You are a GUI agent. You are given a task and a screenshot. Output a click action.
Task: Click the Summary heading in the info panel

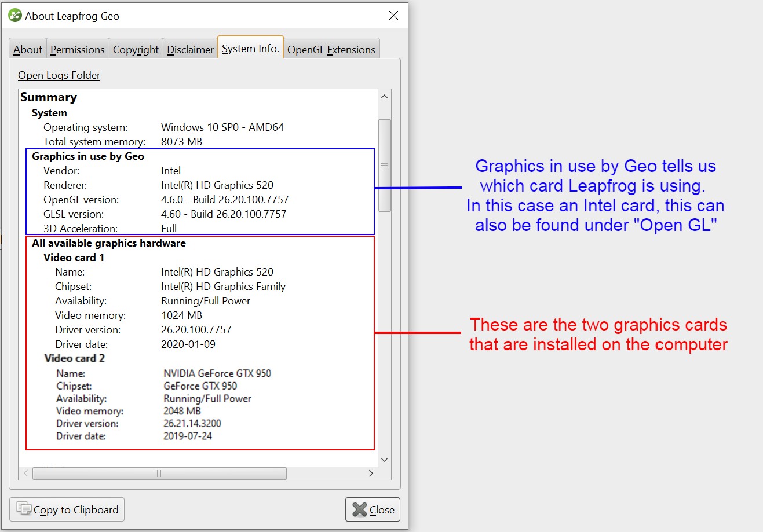(x=49, y=97)
